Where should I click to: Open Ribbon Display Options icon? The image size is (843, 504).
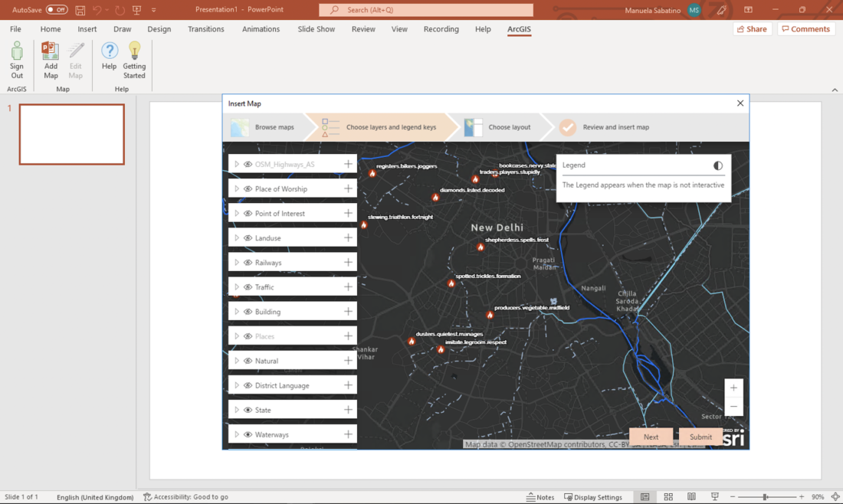(x=749, y=10)
